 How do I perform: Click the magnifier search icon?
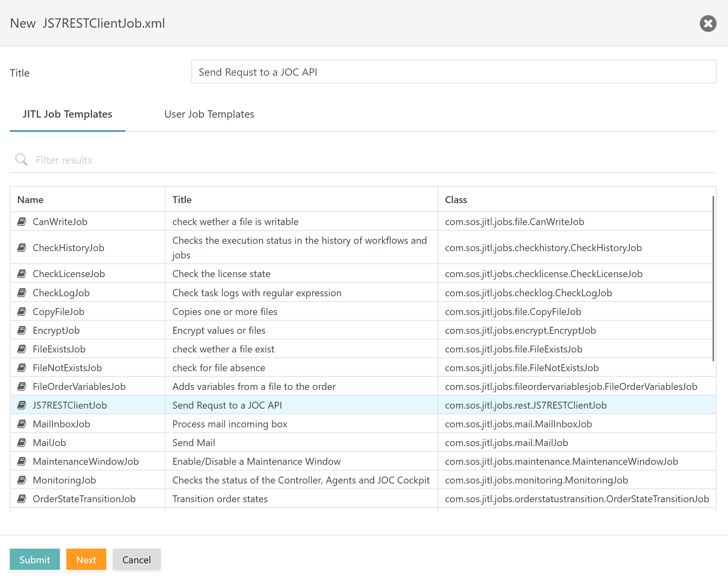point(22,160)
